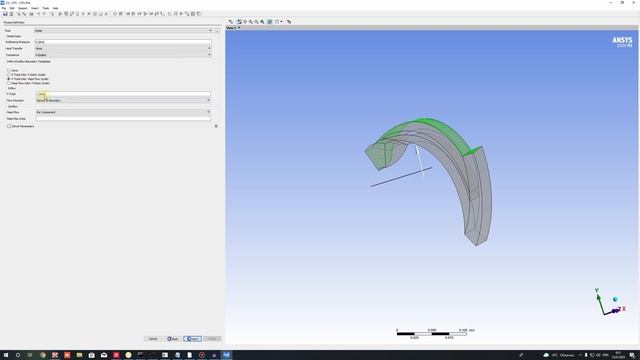Select the Pan view tool
The width and height of the screenshot is (640, 360).
coord(245,22)
